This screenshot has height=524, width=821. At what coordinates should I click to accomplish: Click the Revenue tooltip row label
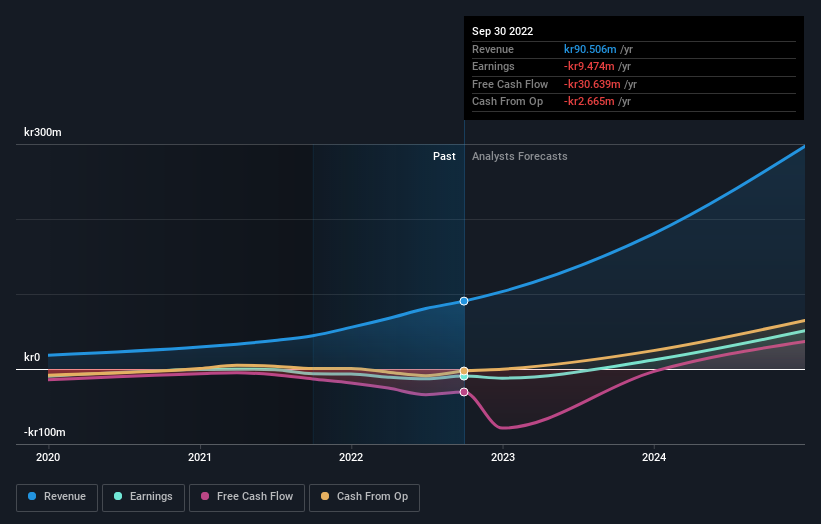[493, 49]
